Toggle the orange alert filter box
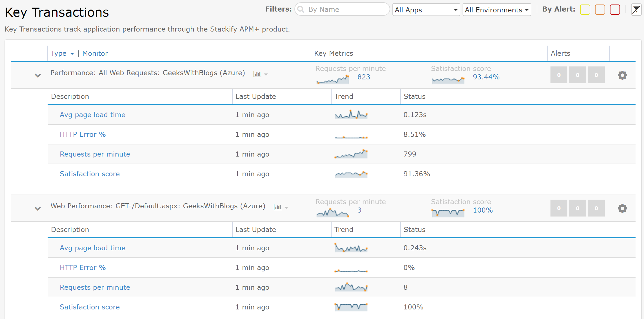 coord(600,10)
